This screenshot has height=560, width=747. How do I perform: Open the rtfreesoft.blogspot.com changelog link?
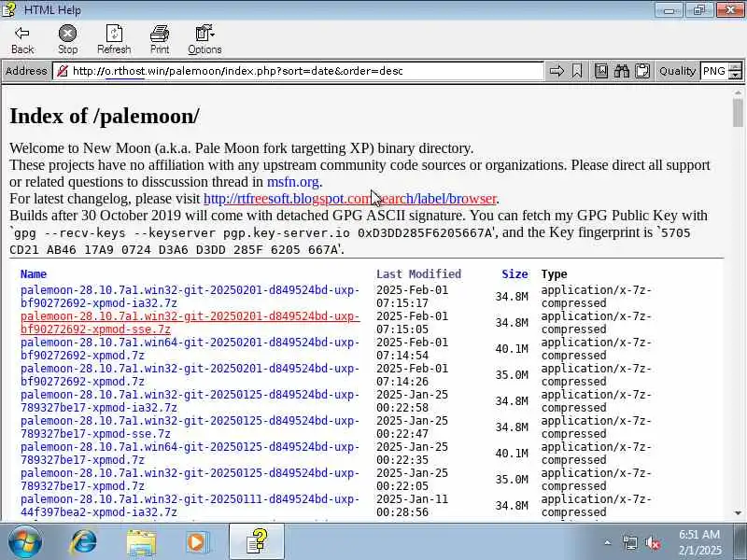[x=350, y=199]
